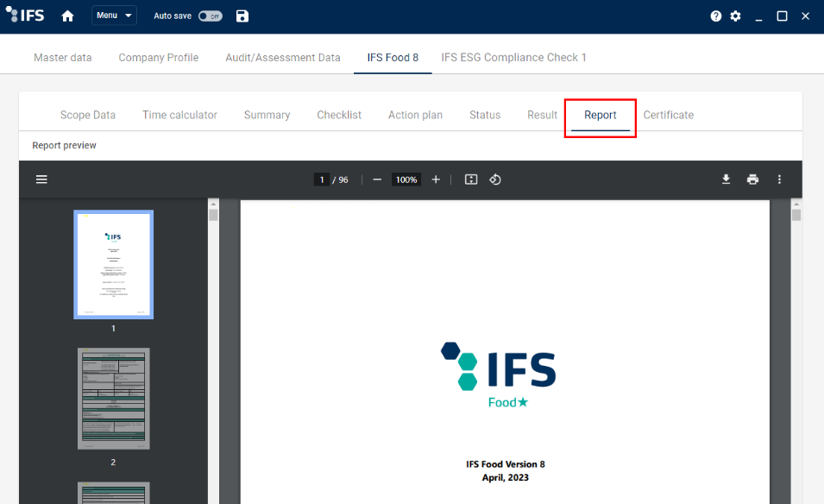824x504 pixels.
Task: Close the IFS application window
Action: coord(805,16)
